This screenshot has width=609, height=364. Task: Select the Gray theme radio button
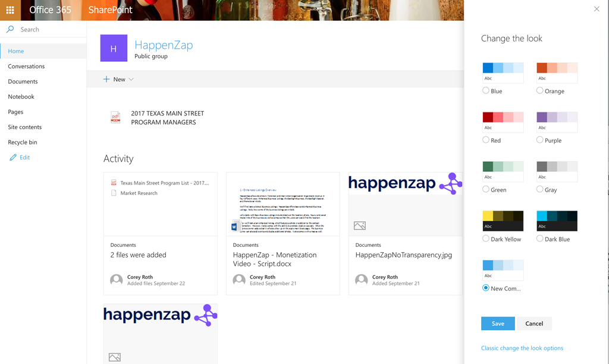click(x=539, y=189)
